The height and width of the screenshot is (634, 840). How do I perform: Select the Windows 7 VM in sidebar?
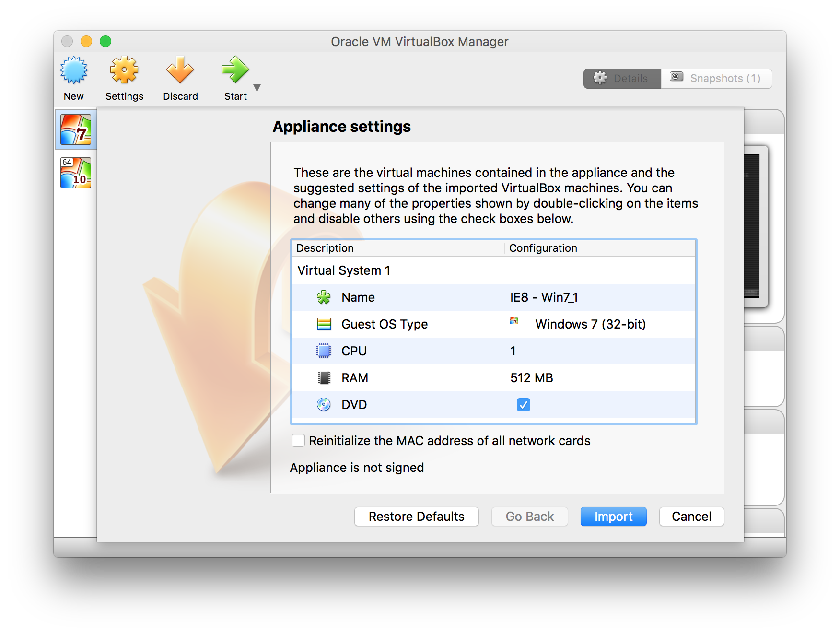pos(76,129)
